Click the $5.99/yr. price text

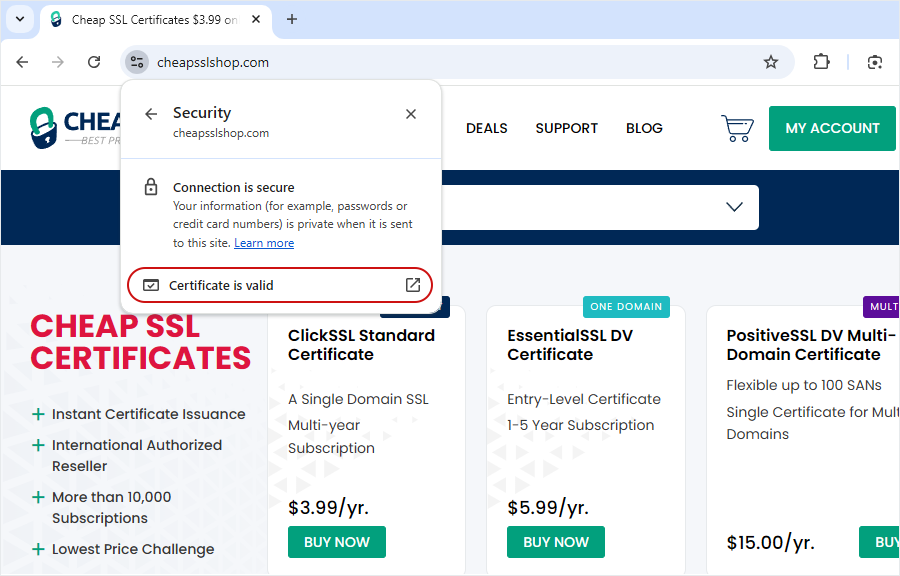click(x=548, y=508)
